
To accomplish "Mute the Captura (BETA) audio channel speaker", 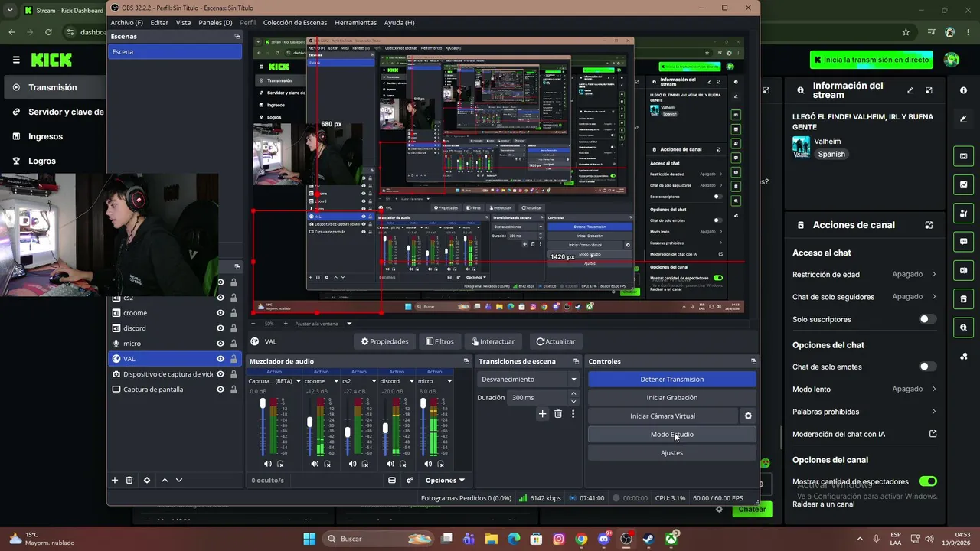I will (268, 464).
